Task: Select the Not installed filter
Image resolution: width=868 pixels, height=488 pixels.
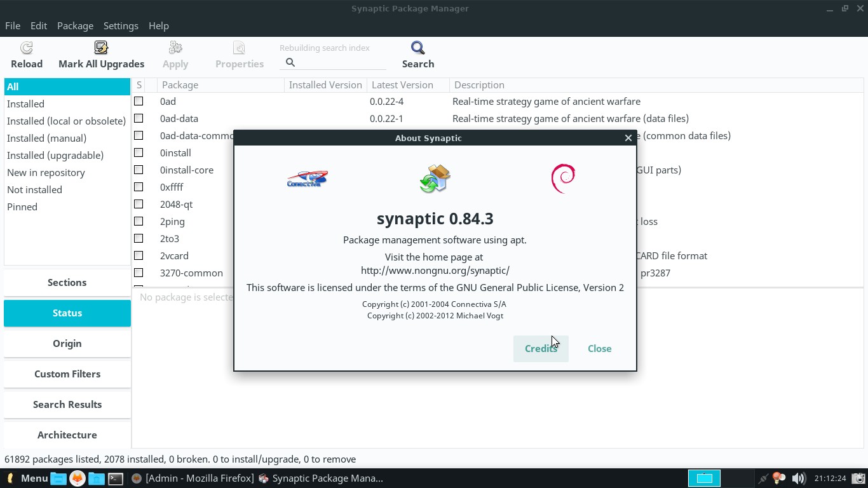Action: pyautogui.click(x=67, y=190)
